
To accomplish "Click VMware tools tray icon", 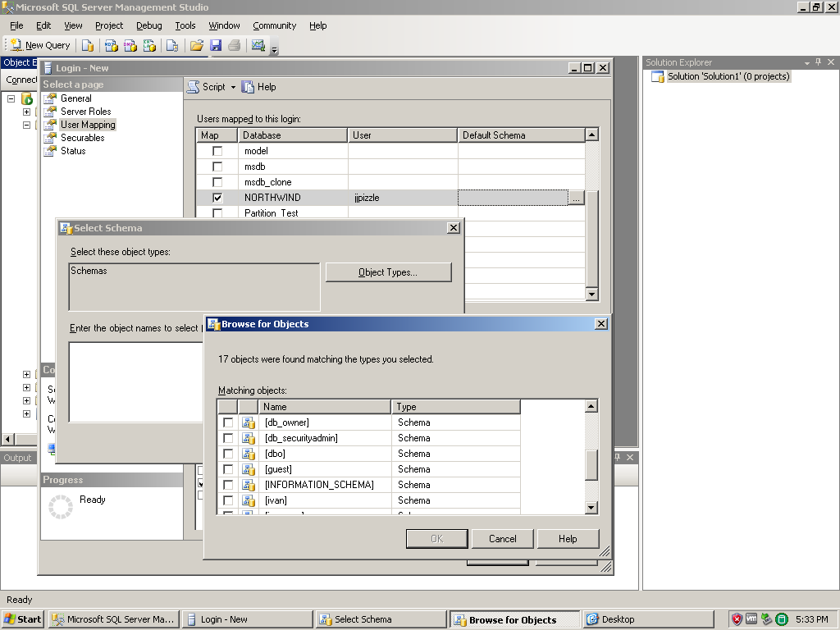I will (x=751, y=619).
